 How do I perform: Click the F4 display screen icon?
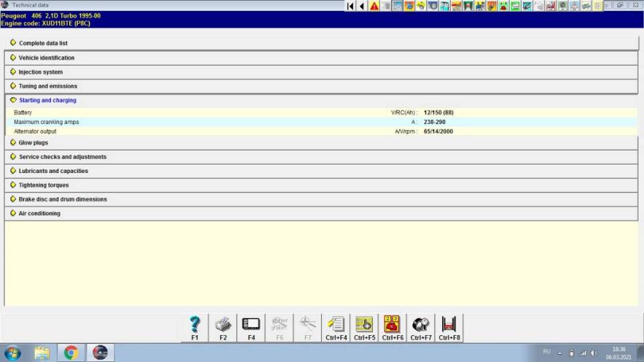coord(251,325)
